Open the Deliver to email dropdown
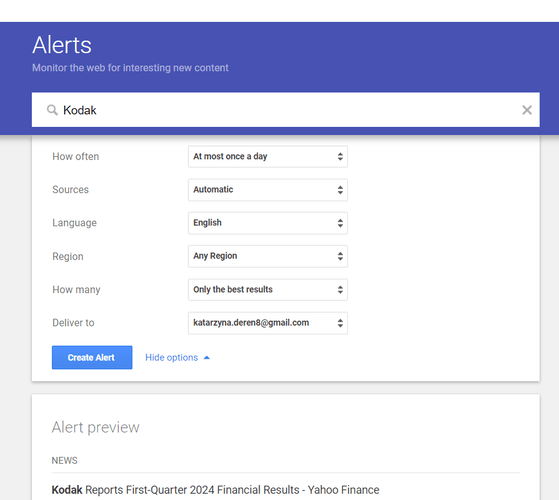 [268, 323]
